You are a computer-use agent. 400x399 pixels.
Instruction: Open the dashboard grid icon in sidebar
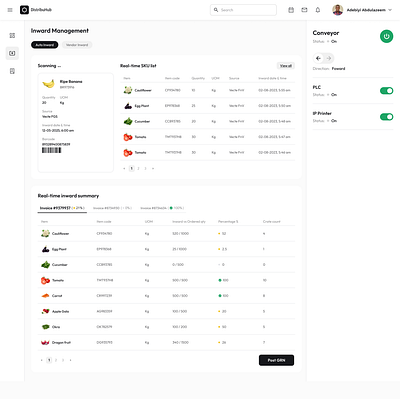[12, 35]
